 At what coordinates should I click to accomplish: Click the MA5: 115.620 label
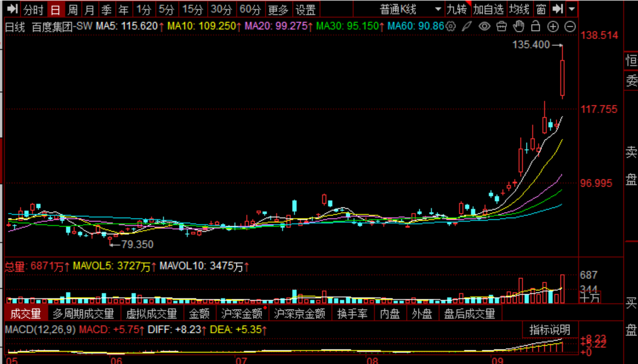(x=129, y=27)
